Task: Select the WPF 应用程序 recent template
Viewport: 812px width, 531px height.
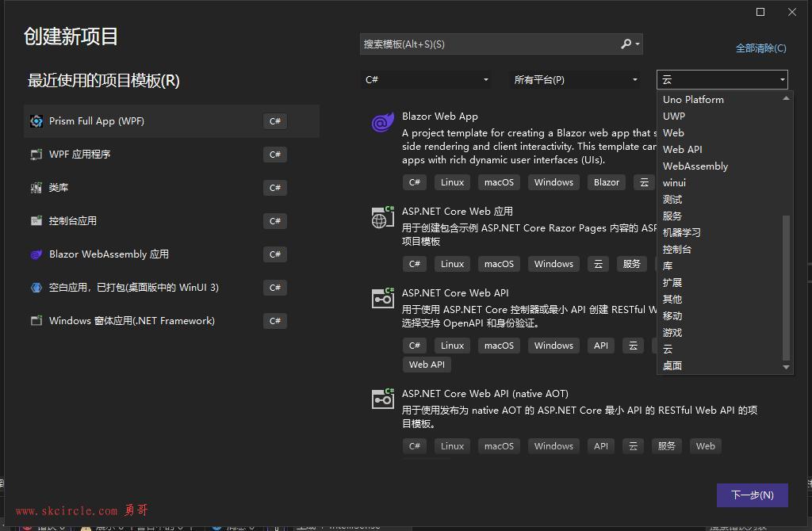Action: 171,155
